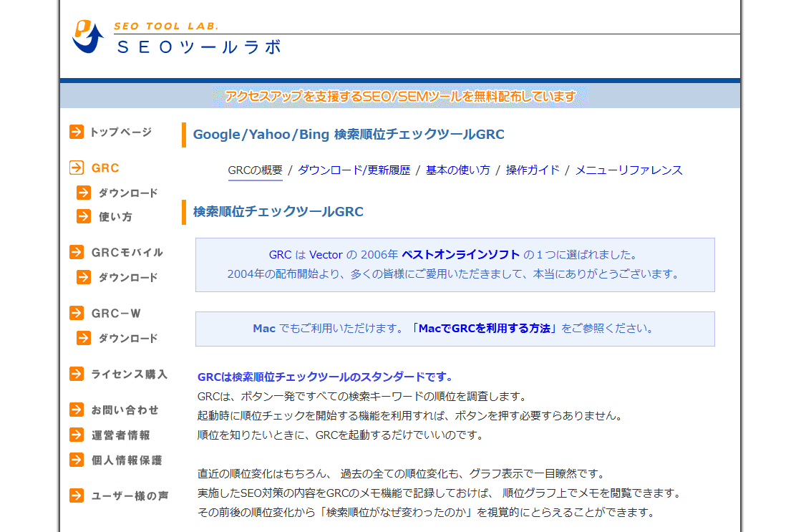Click the arrow icon beside トップページ

point(77,132)
